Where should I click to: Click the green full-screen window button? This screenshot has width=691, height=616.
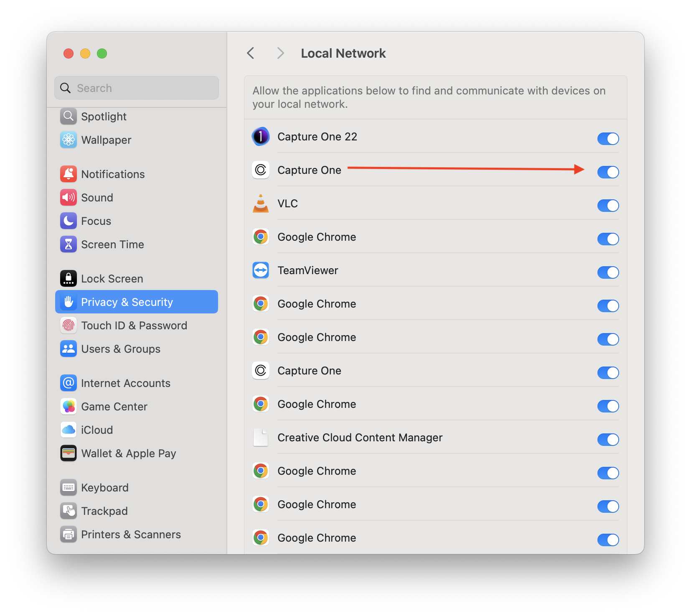click(102, 53)
